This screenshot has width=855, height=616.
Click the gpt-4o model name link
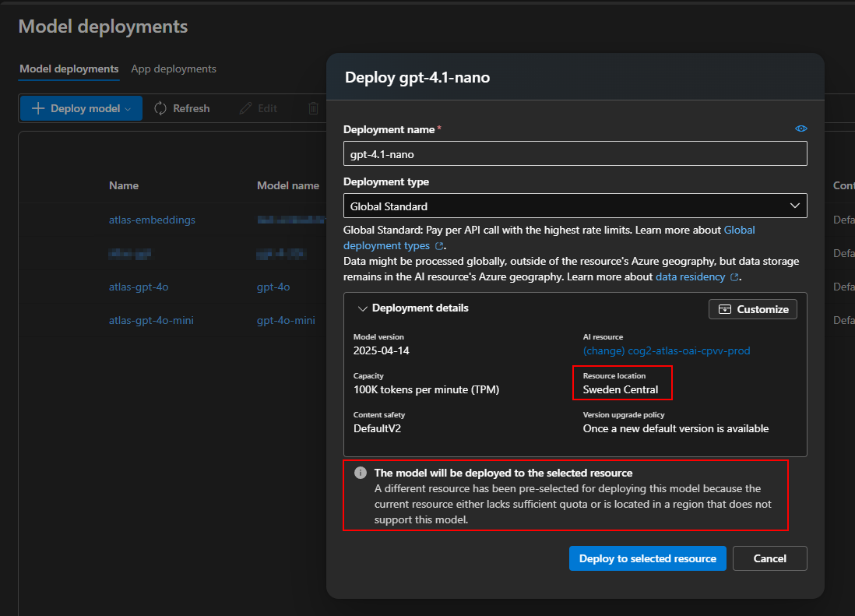point(273,287)
